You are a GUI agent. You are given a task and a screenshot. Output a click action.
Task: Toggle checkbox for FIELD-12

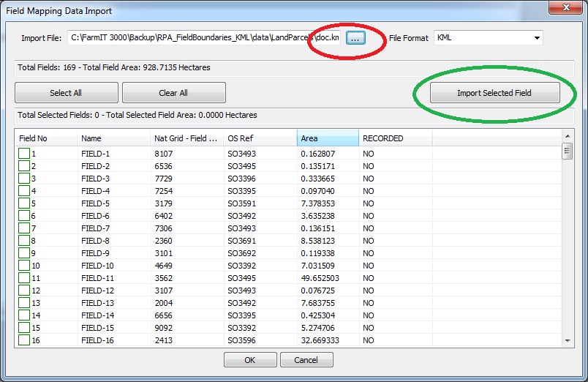point(24,290)
